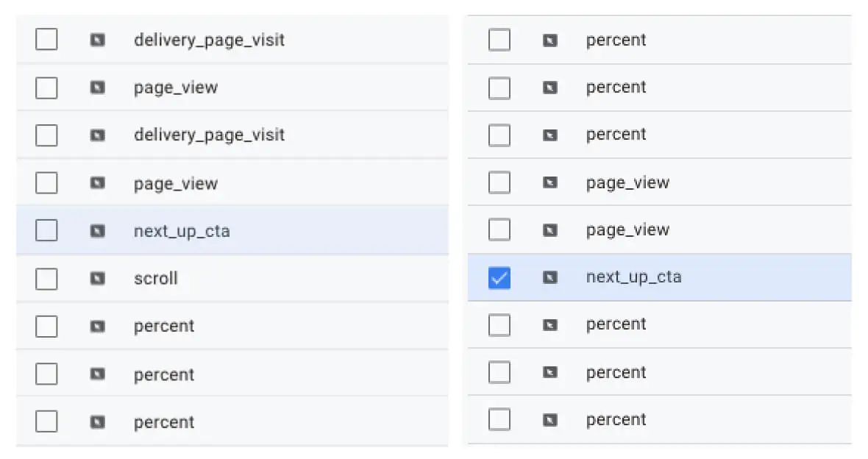
Task: Open the scroll event row label
Action: point(156,279)
